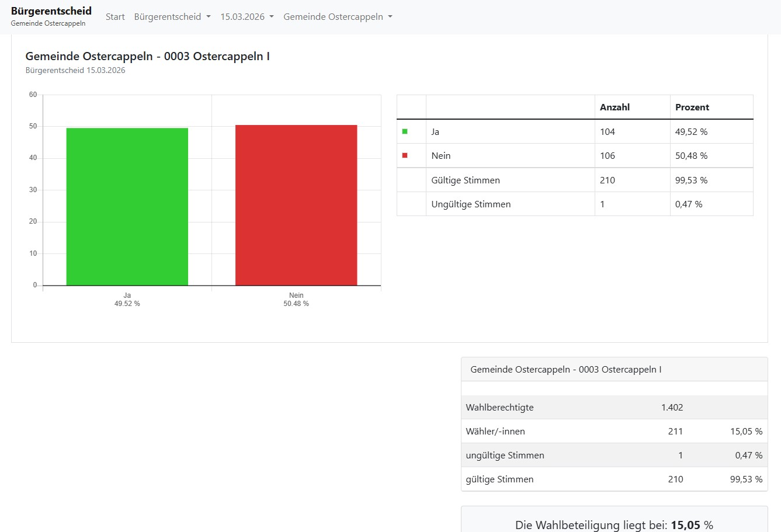Image resolution: width=781 pixels, height=532 pixels.
Task: Click the Nein row label in table
Action: tap(441, 156)
